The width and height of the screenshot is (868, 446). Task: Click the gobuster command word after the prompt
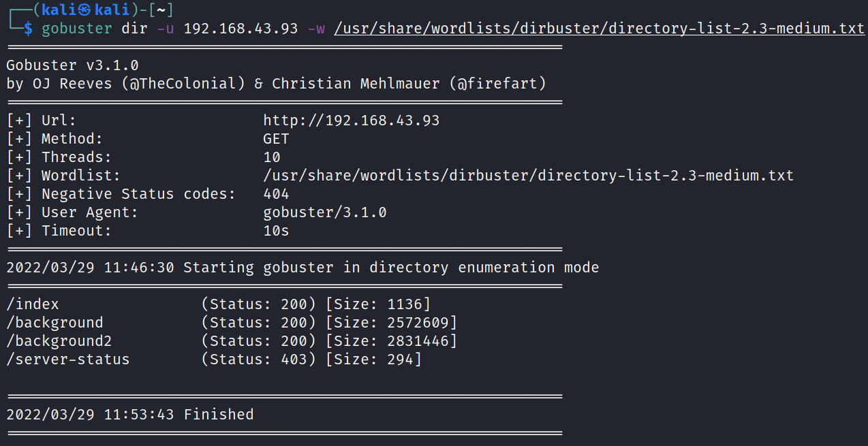coord(76,29)
